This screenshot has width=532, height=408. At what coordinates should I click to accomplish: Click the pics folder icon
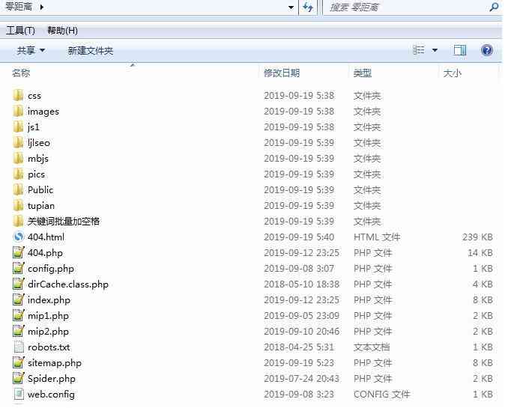point(18,174)
